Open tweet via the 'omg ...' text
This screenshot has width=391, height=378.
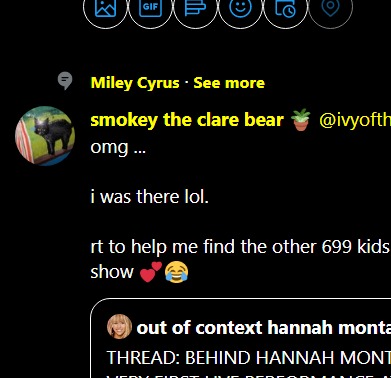[x=118, y=147]
